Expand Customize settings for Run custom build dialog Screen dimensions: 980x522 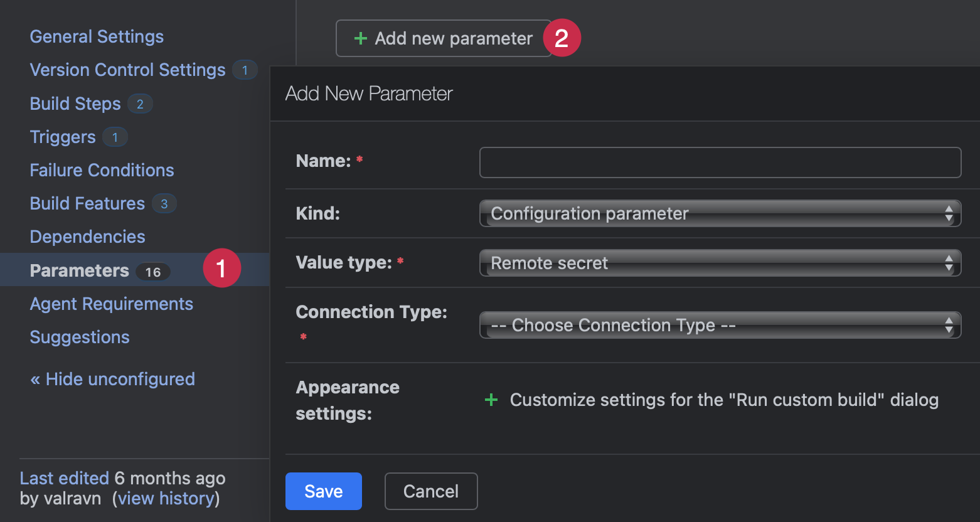pos(723,400)
